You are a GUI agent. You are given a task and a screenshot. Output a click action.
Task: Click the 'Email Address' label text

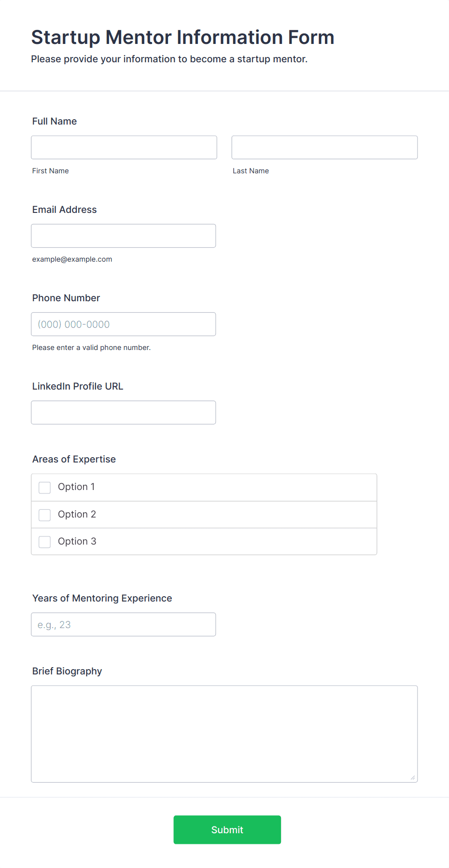point(65,210)
